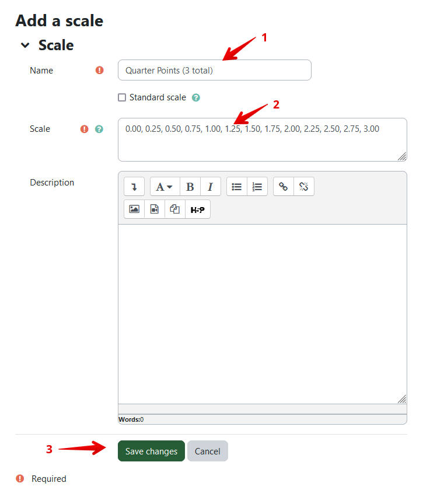430x504 pixels.
Task: Insert an image via the toolbar
Action: pyautogui.click(x=134, y=209)
